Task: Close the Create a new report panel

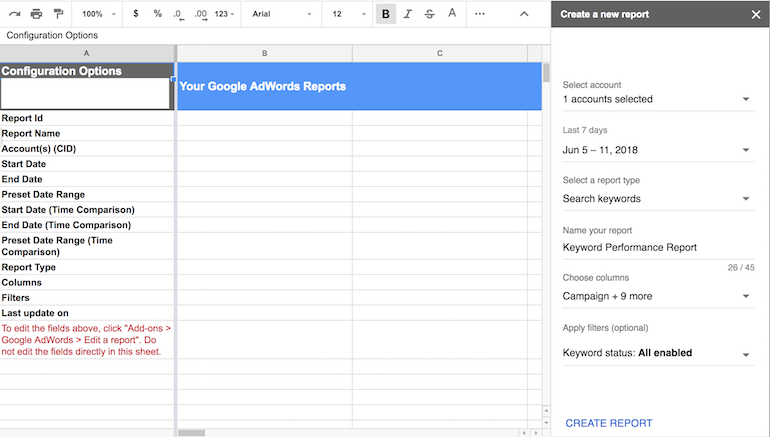Action: [x=756, y=15]
